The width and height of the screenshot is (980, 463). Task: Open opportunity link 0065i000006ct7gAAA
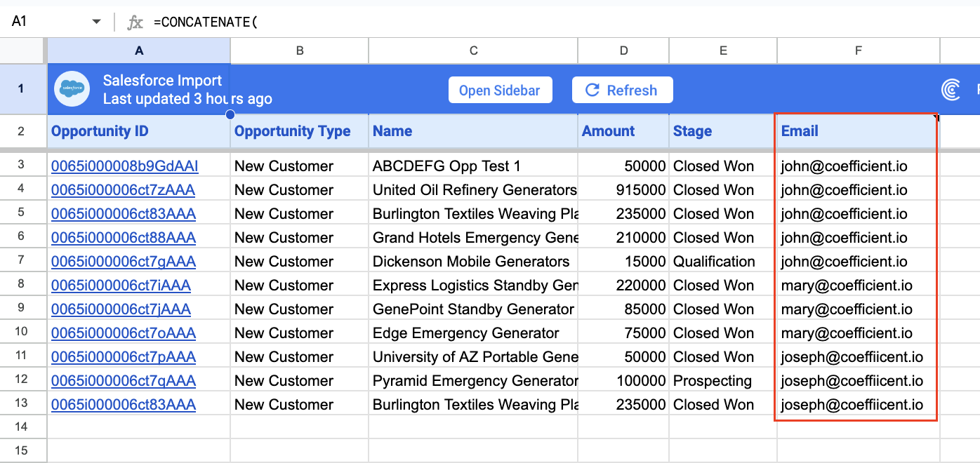pos(123,262)
